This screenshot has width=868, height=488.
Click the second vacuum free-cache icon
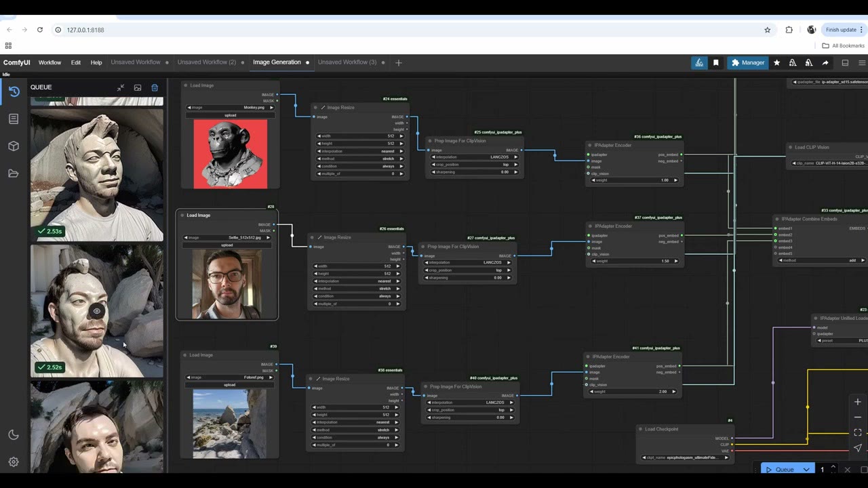[809, 62]
